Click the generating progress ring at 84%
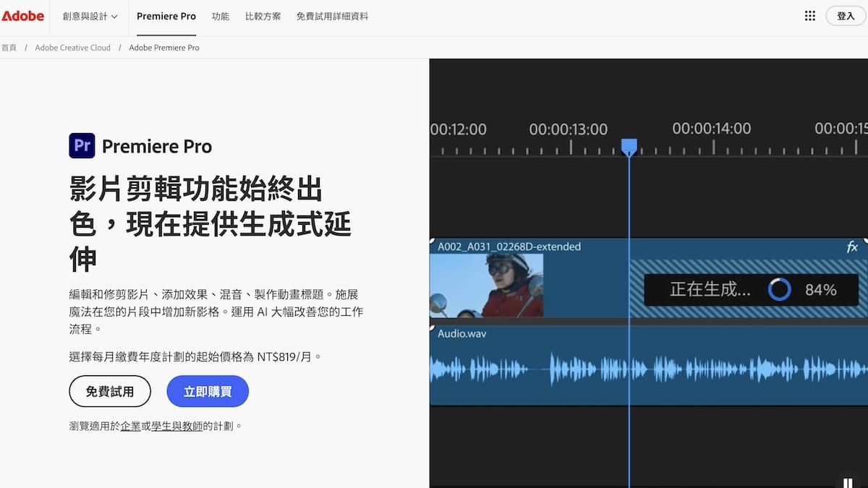 780,289
